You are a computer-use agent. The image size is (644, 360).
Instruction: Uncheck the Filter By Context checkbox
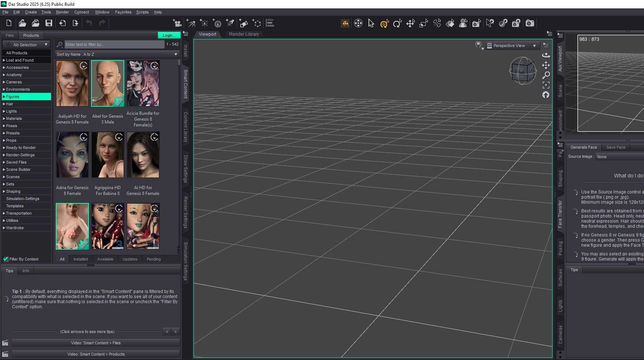point(6,259)
